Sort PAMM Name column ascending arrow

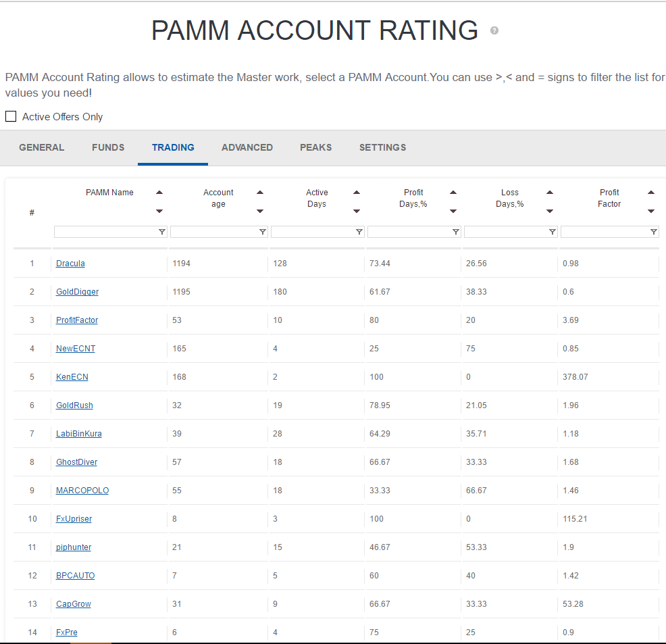[159, 193]
